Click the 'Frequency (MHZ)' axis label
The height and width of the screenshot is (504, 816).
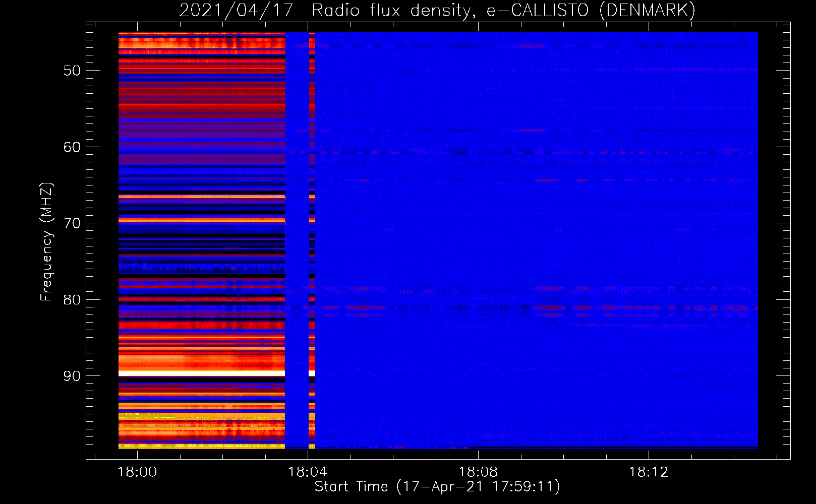pyautogui.click(x=46, y=242)
